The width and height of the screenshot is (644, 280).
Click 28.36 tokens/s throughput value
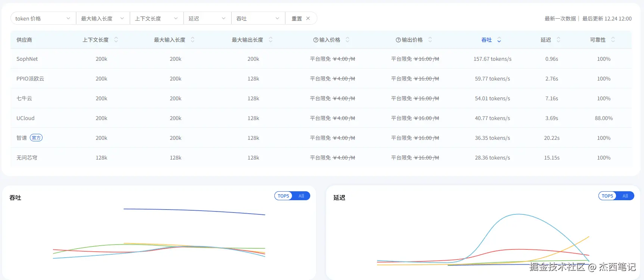tap(492, 158)
